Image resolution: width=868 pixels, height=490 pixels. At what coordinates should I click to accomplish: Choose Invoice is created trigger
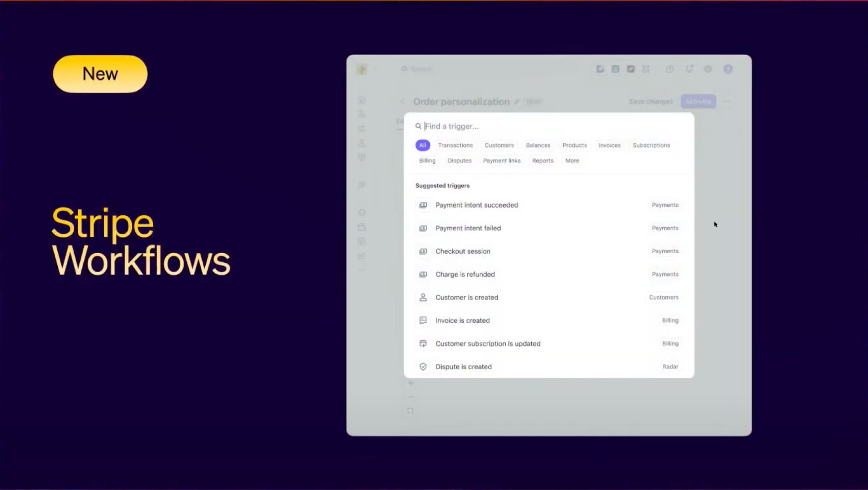pos(549,321)
